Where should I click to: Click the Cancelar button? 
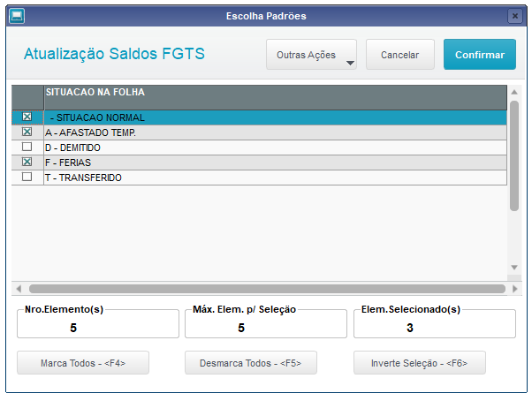coord(400,55)
